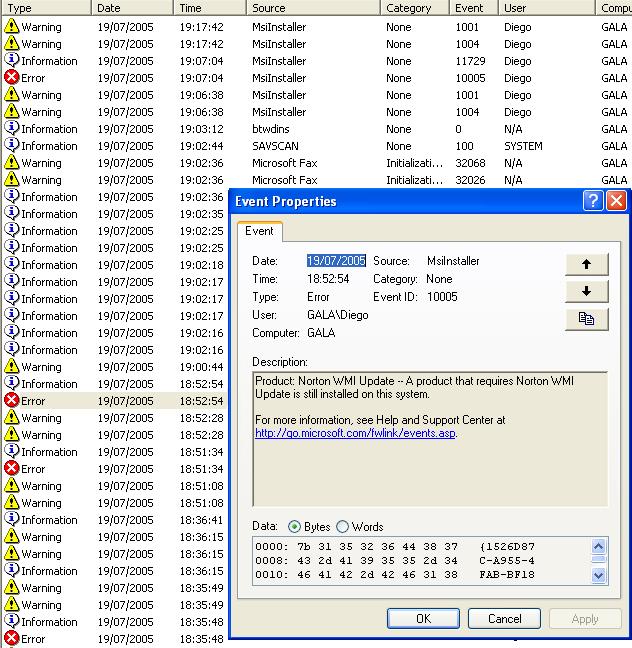The height and width of the screenshot is (648, 632).
Task: Click the hex line starting with 0000:
Action: [395, 547]
